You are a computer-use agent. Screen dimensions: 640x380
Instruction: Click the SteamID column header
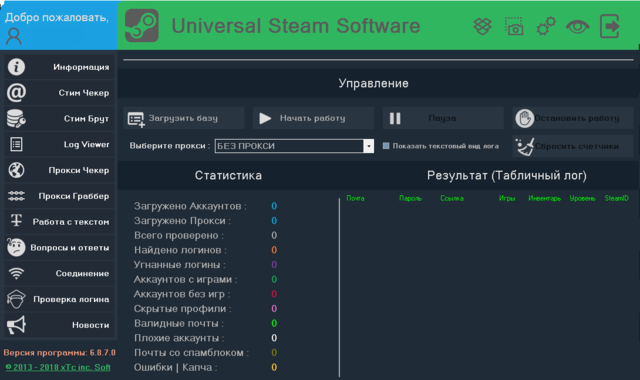pos(616,198)
